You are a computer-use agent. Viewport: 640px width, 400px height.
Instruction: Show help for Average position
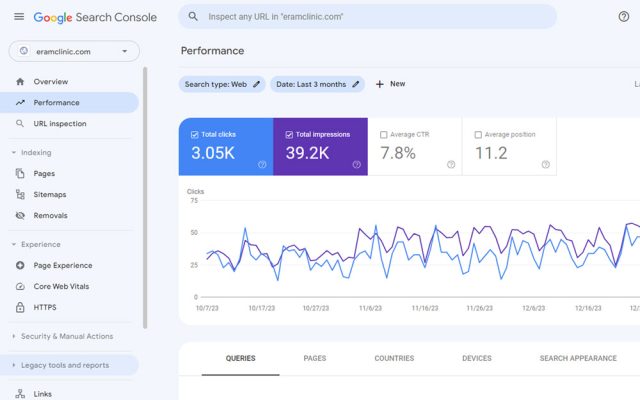click(x=545, y=164)
